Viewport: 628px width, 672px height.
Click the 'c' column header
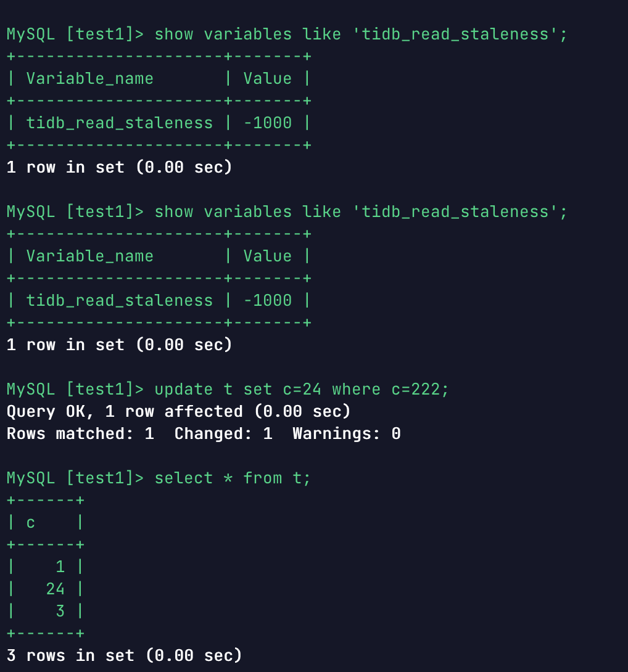[31, 522]
